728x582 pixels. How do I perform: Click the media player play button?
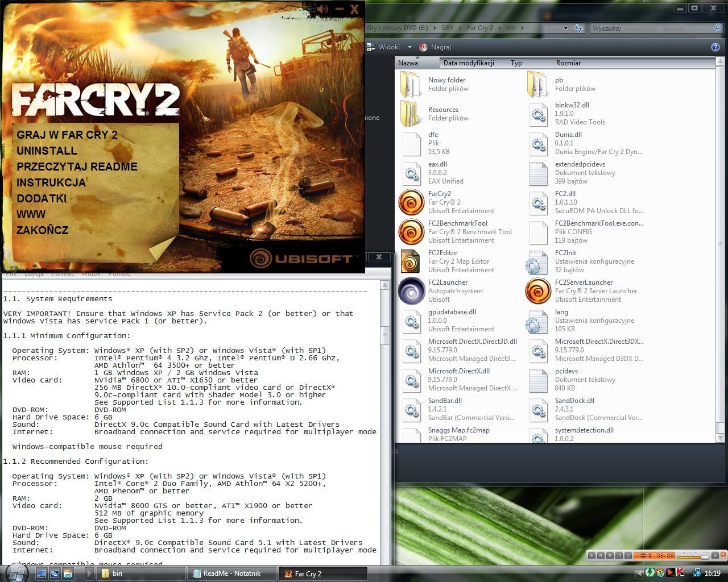click(x=592, y=555)
